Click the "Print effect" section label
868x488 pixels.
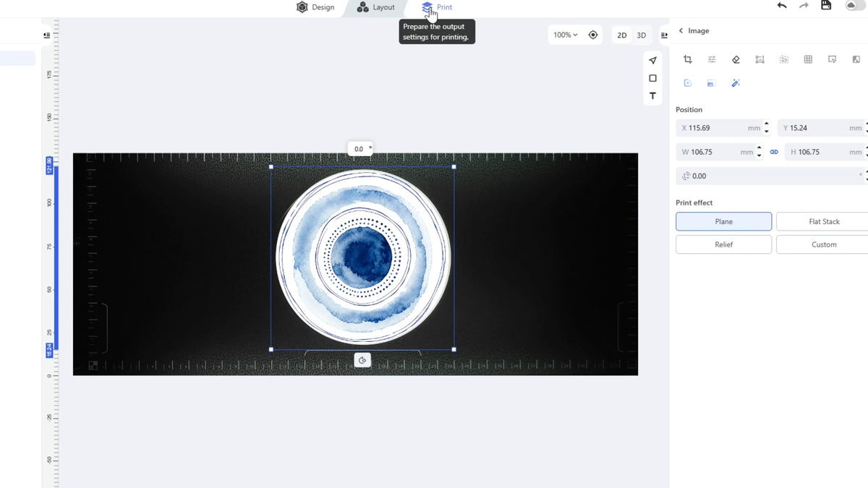pos(694,202)
